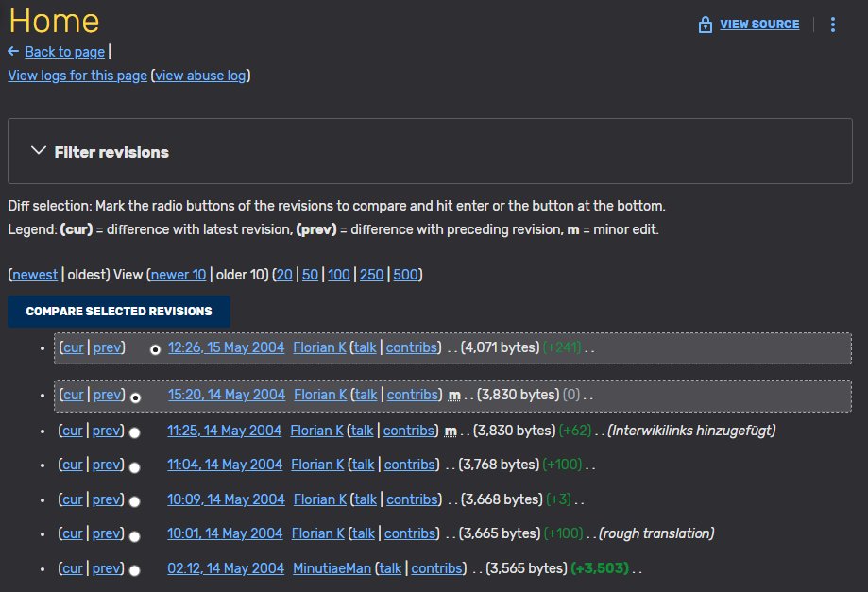
Task: Open the 11:25, 14 May 2004 revision
Action: coord(224,431)
